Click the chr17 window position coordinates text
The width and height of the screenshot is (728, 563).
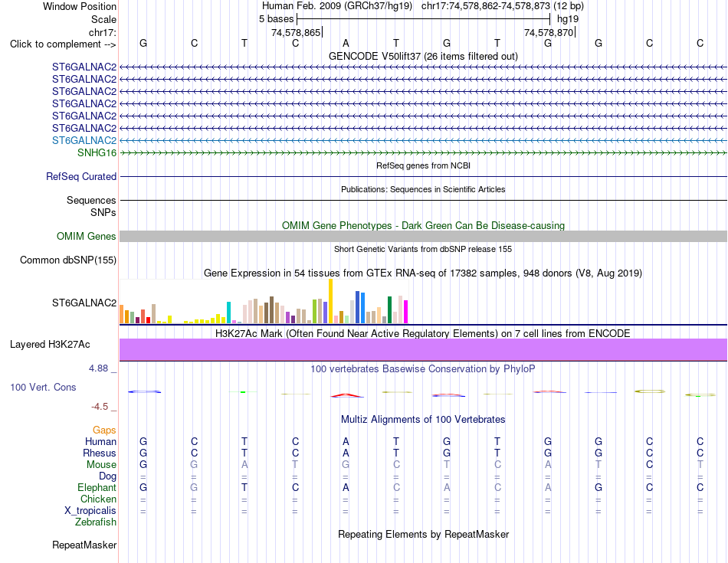pyautogui.click(x=503, y=6)
